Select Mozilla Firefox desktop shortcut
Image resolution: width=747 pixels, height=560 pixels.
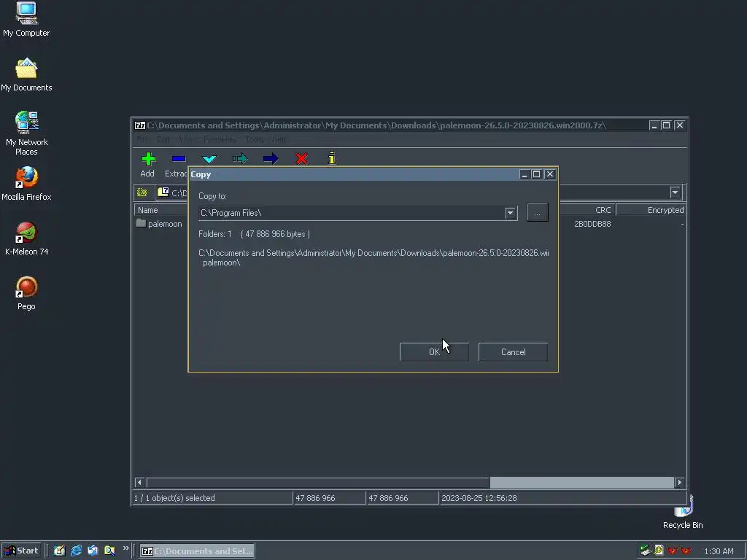tap(26, 184)
